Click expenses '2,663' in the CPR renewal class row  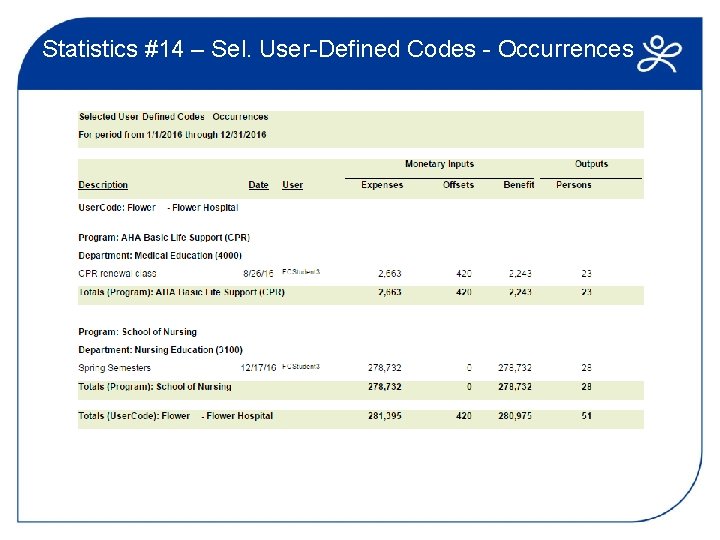pos(390,273)
